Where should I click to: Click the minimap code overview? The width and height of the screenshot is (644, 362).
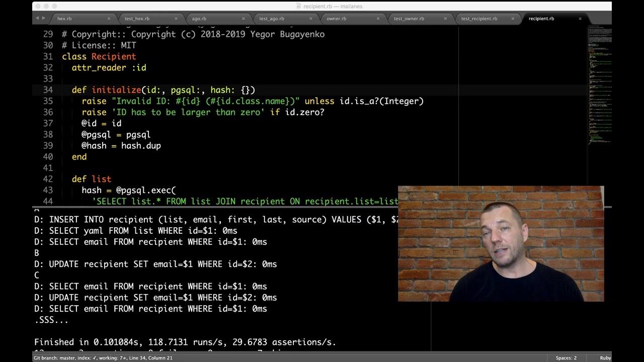[x=599, y=84]
